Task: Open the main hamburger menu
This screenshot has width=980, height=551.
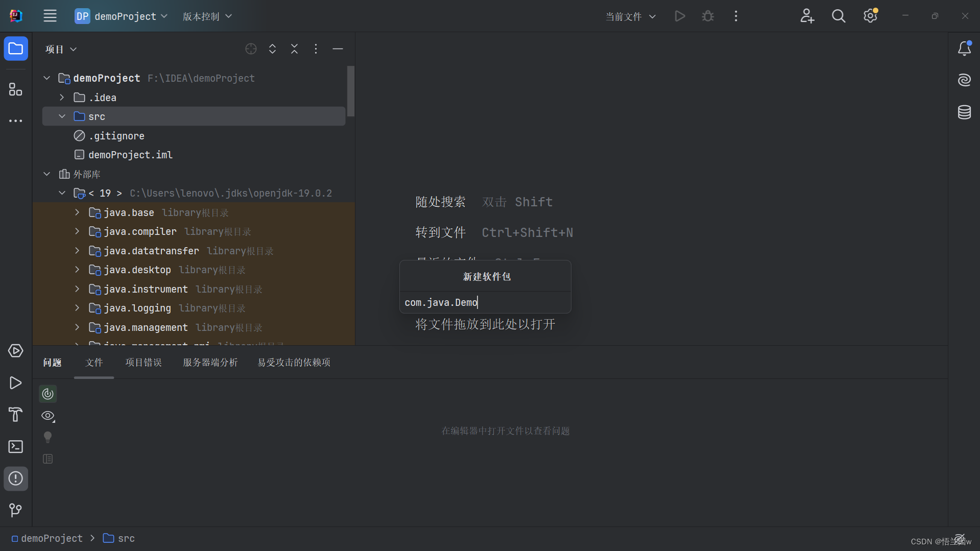Action: (50, 16)
